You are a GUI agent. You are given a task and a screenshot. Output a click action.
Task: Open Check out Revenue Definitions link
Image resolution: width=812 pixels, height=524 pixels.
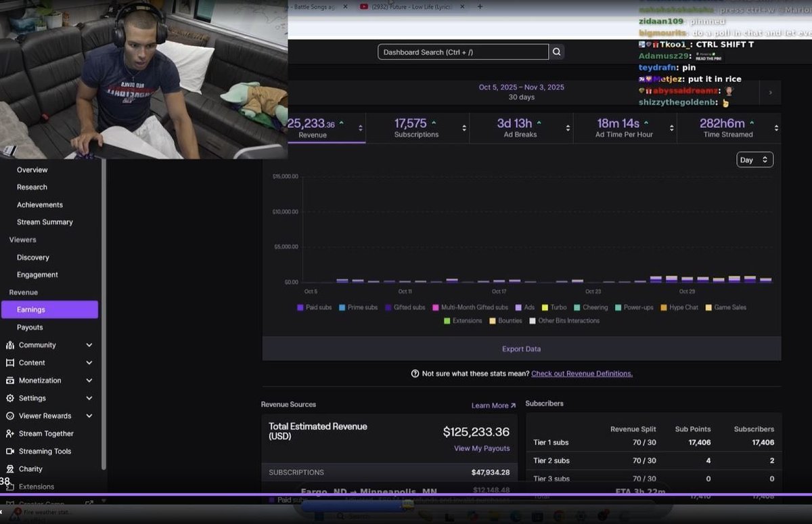click(582, 374)
